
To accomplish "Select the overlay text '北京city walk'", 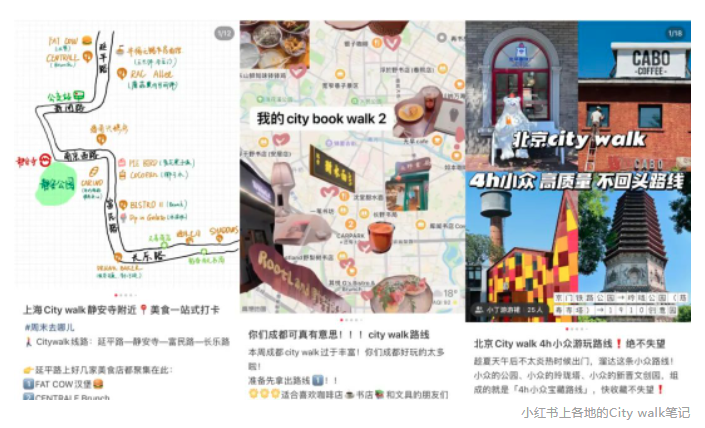I will click(579, 139).
